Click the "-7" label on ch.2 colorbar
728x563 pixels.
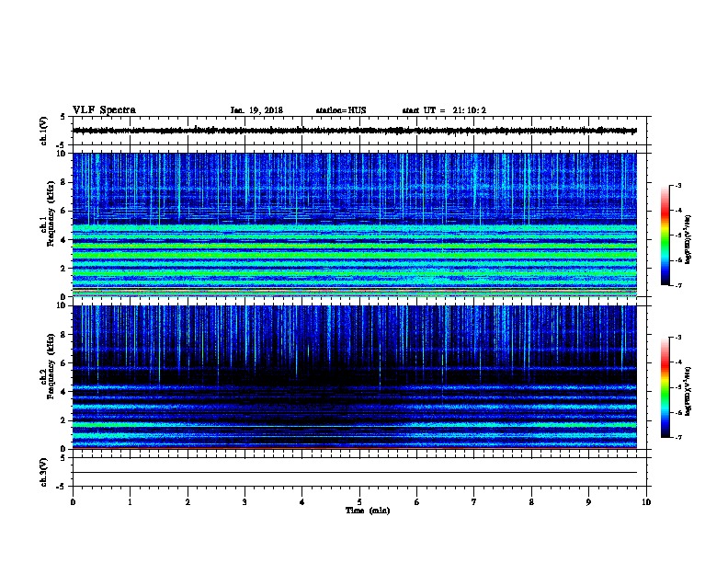(x=677, y=437)
